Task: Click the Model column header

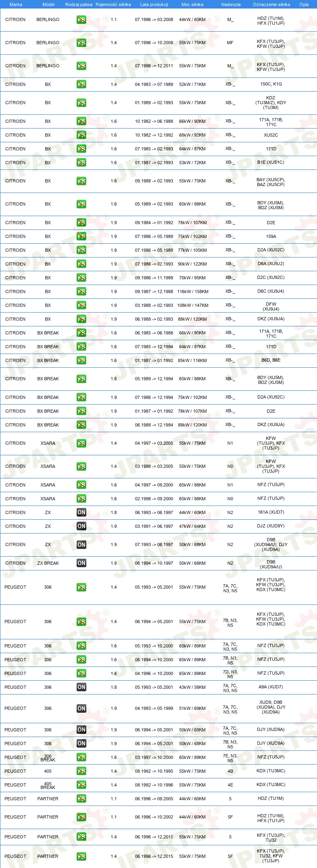Action: [48, 4]
